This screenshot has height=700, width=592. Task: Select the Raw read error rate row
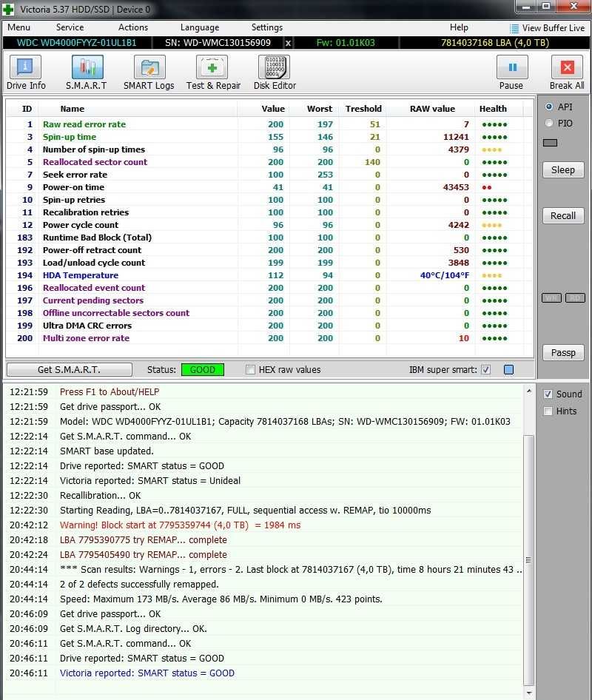269,124
